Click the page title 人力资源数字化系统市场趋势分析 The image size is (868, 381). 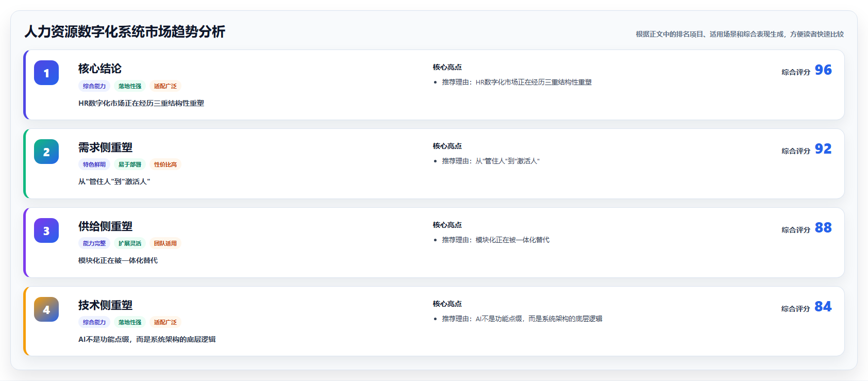coord(125,31)
